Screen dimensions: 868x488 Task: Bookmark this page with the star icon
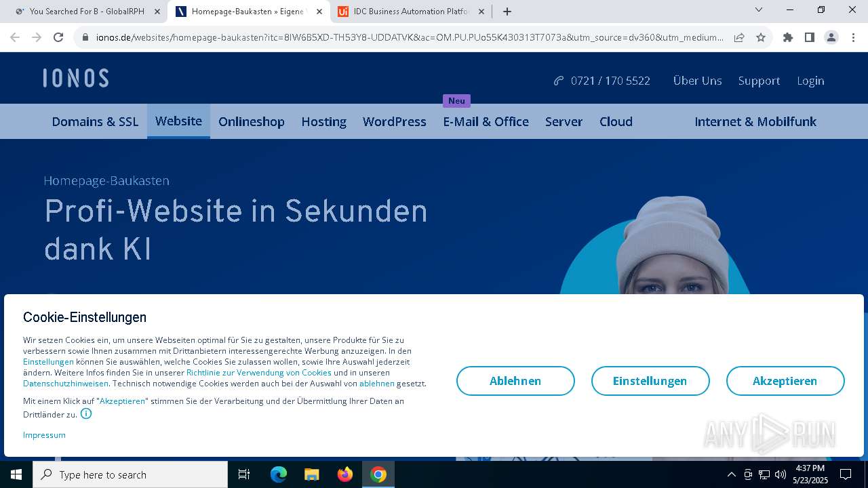761,37
